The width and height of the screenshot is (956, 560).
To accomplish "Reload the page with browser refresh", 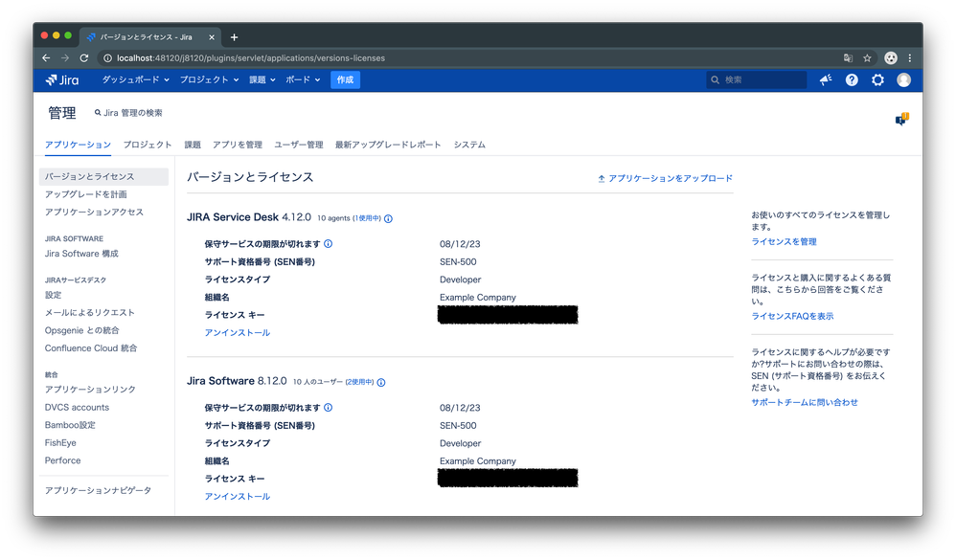I will tap(84, 57).
